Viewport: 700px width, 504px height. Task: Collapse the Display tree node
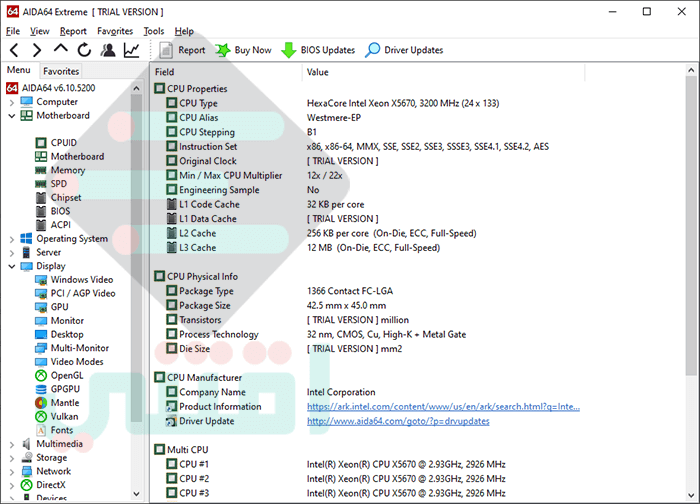(x=12, y=267)
